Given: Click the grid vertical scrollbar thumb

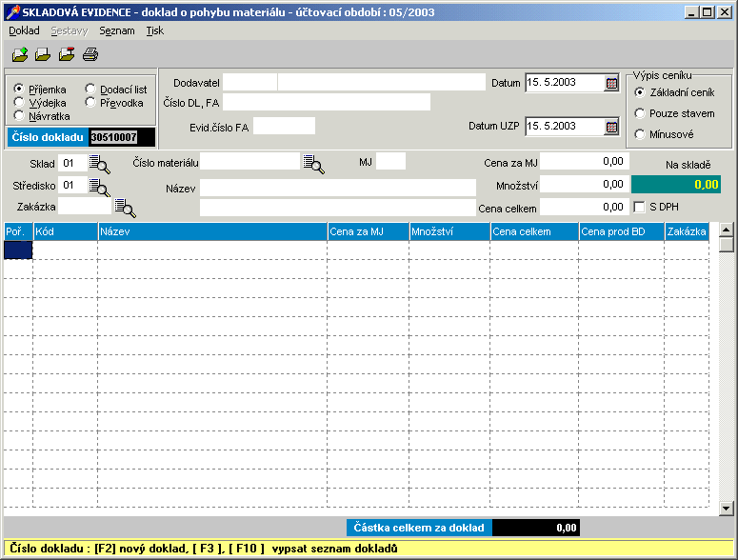Looking at the screenshot, I should [727, 245].
